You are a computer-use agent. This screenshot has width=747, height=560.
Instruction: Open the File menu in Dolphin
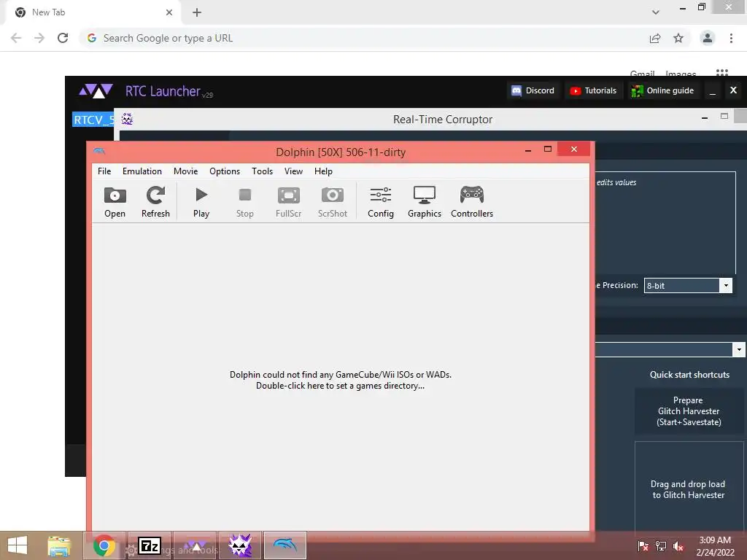pos(104,171)
